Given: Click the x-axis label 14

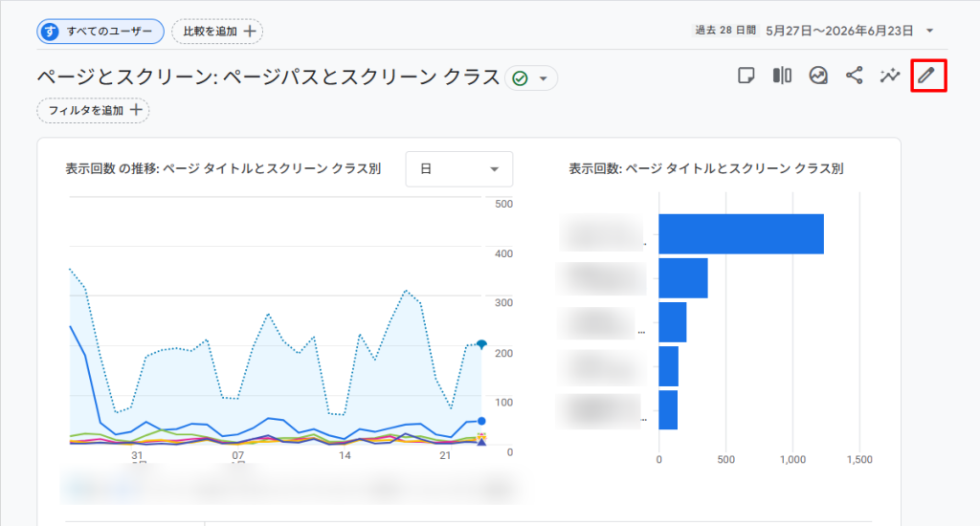Looking at the screenshot, I should tap(345, 455).
